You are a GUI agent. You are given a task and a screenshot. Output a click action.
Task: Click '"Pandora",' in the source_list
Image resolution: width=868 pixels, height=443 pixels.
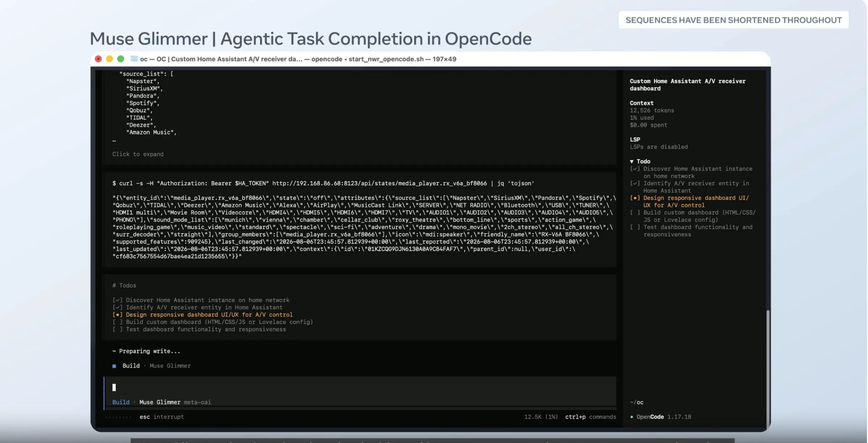(143, 96)
